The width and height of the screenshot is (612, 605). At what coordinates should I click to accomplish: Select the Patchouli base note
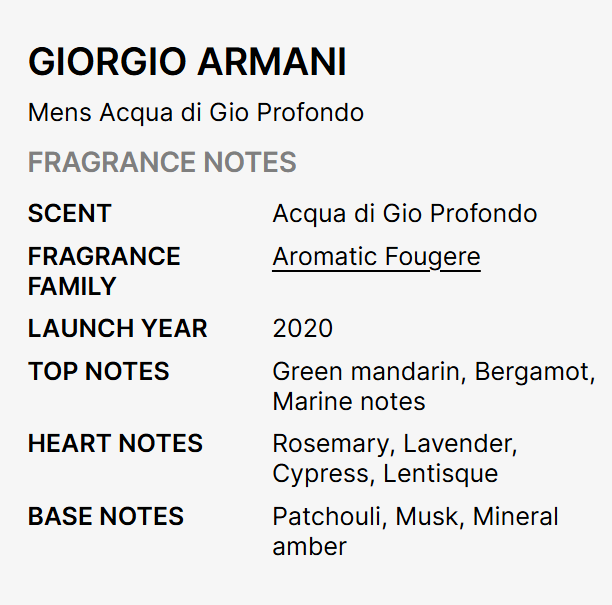point(328,517)
